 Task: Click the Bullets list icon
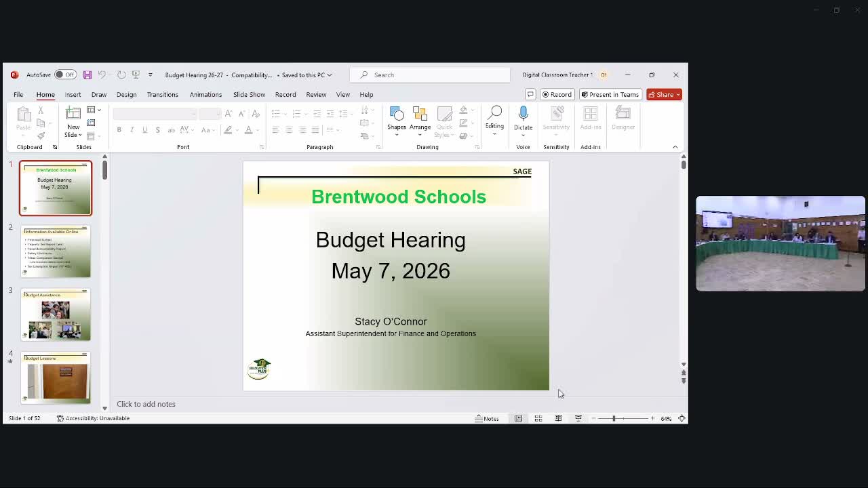275,113
